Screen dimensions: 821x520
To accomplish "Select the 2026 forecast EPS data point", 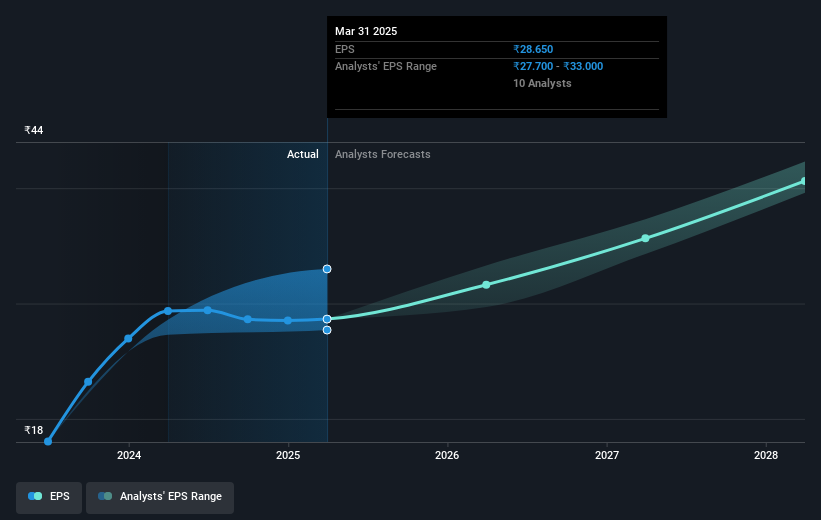I will (486, 285).
